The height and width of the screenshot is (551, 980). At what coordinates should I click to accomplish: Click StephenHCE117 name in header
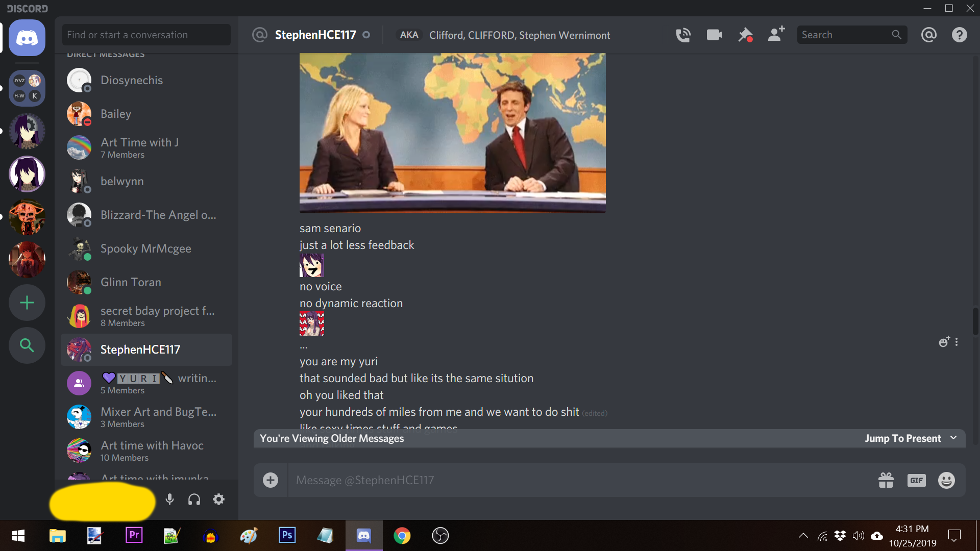point(315,35)
